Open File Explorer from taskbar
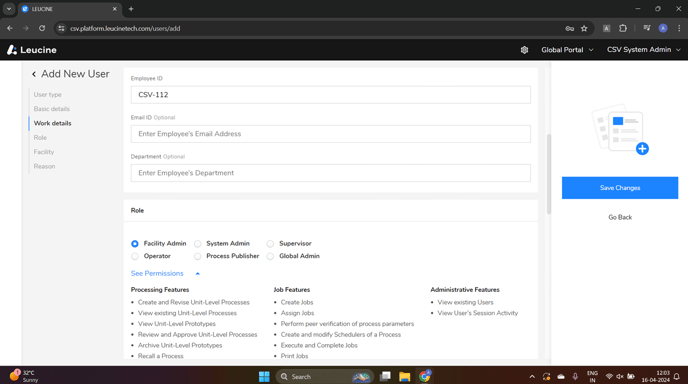Image resolution: width=688 pixels, height=384 pixels. pyautogui.click(x=405, y=377)
